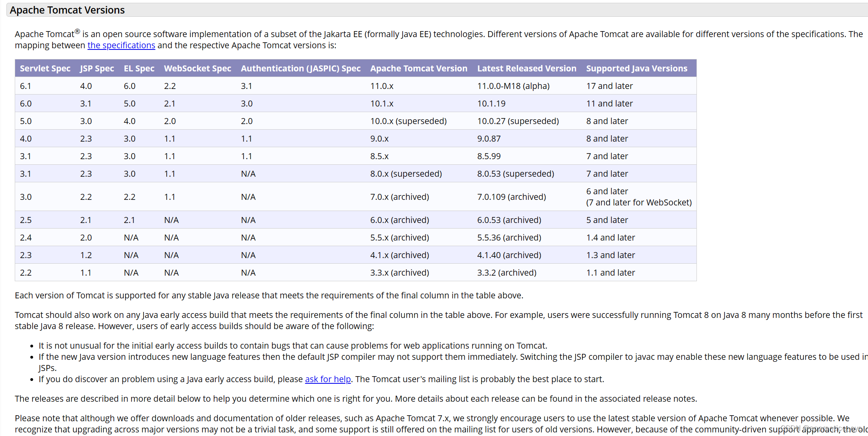This screenshot has height=436, width=868.
Task: Click the '1.1 and later' cell
Action: [611, 273]
